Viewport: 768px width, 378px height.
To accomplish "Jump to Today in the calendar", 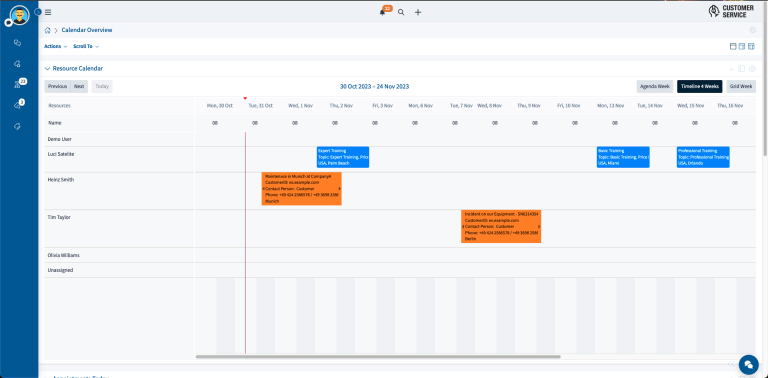I will pyautogui.click(x=102, y=87).
